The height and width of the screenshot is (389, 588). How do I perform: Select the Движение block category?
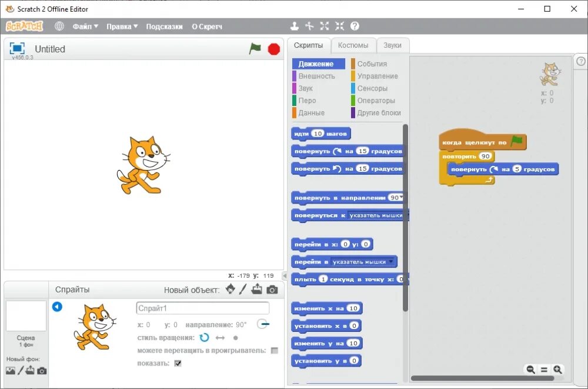(318, 64)
